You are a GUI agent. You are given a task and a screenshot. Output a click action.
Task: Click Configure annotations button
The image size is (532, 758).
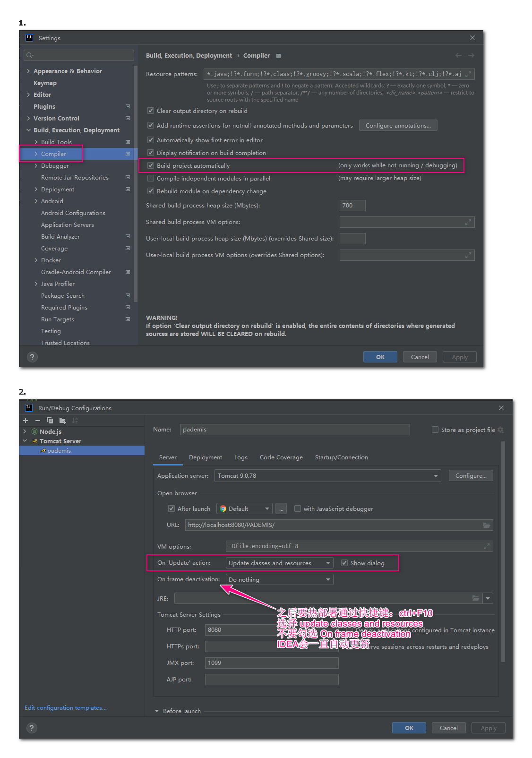pyautogui.click(x=398, y=125)
